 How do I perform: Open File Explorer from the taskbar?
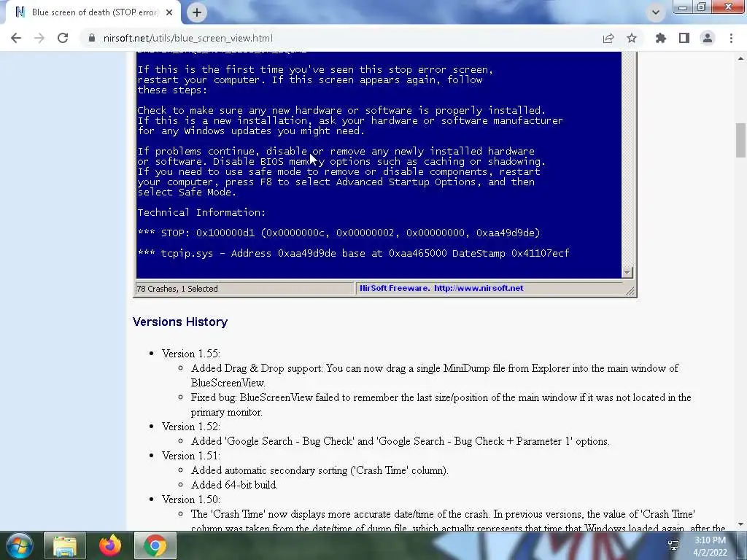coord(65,545)
